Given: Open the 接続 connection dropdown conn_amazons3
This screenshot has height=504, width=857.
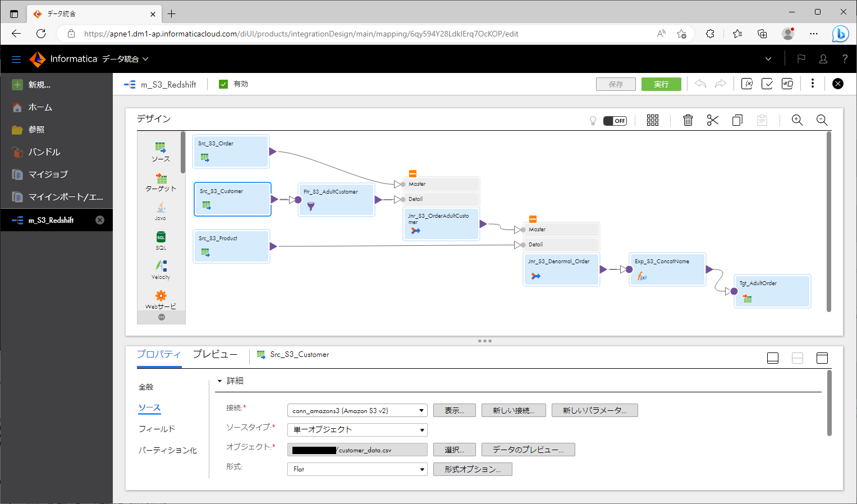Looking at the screenshot, I should point(357,410).
